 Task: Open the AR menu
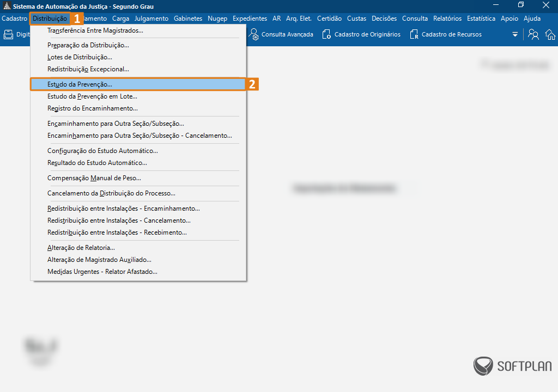pos(276,19)
